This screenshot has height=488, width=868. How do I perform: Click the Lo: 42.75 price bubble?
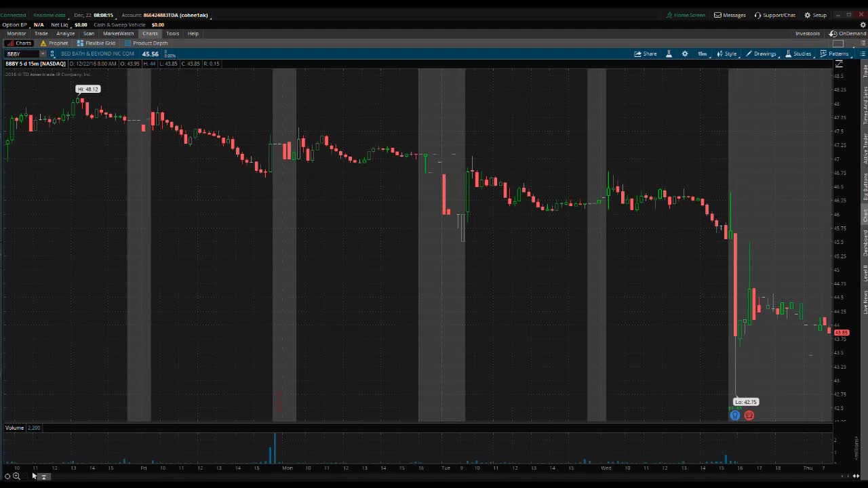(746, 402)
